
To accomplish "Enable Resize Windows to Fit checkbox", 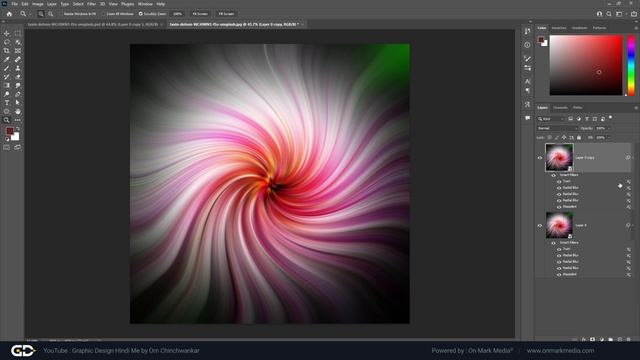I will click(x=61, y=14).
